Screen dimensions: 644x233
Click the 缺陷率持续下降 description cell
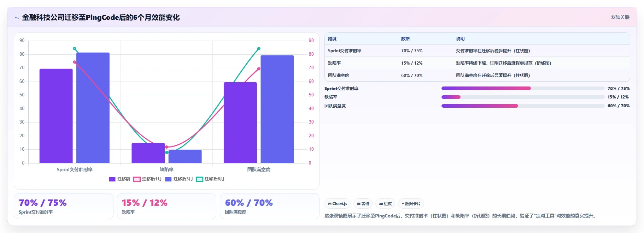pyautogui.click(x=504, y=63)
